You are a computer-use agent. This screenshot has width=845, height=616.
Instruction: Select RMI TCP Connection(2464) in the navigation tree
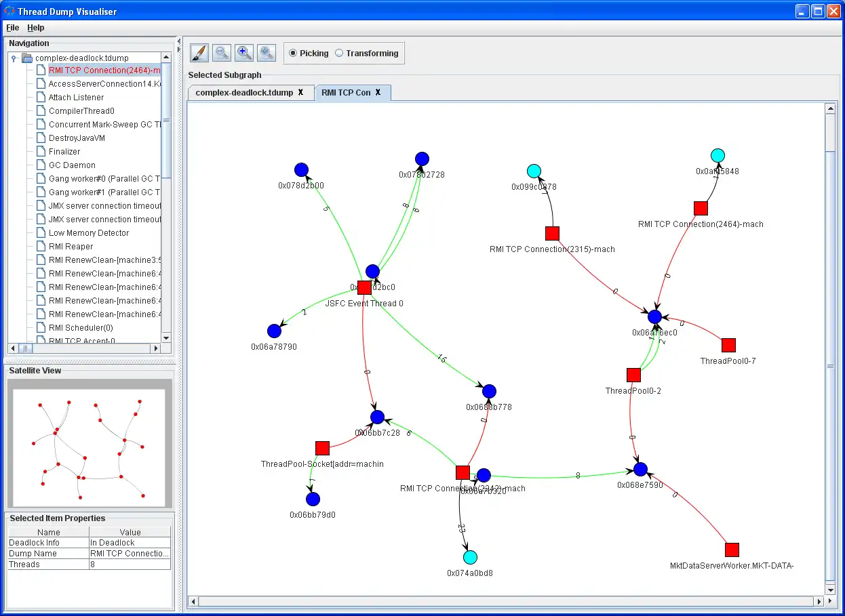[x=104, y=70]
